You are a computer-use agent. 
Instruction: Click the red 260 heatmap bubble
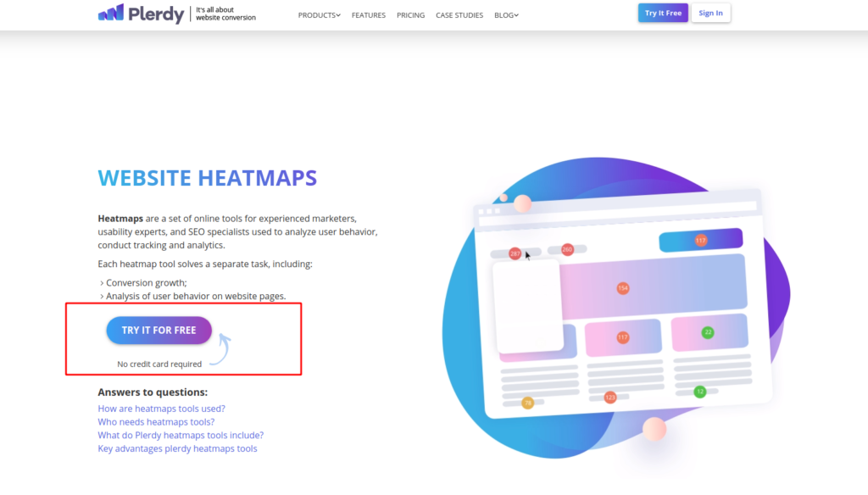click(x=567, y=249)
